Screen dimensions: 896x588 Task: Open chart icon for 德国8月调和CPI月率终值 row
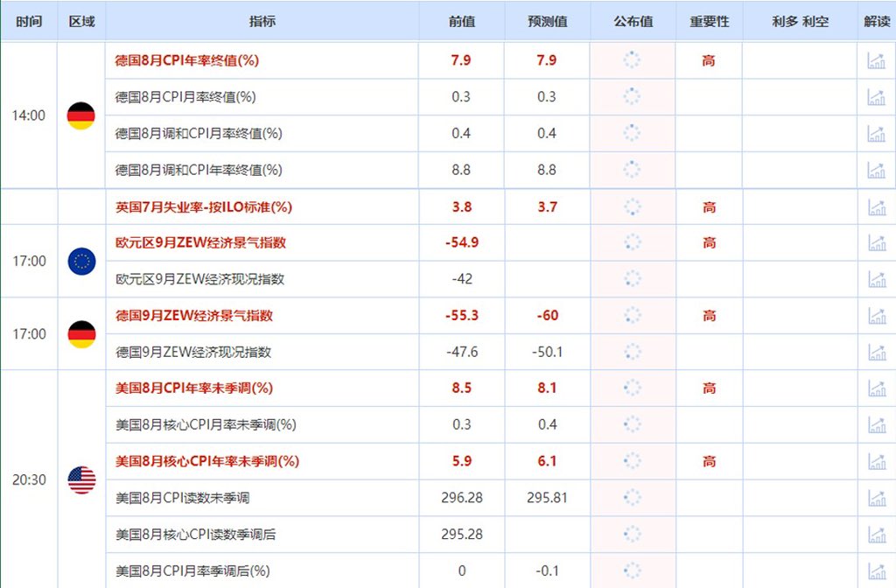[876, 134]
